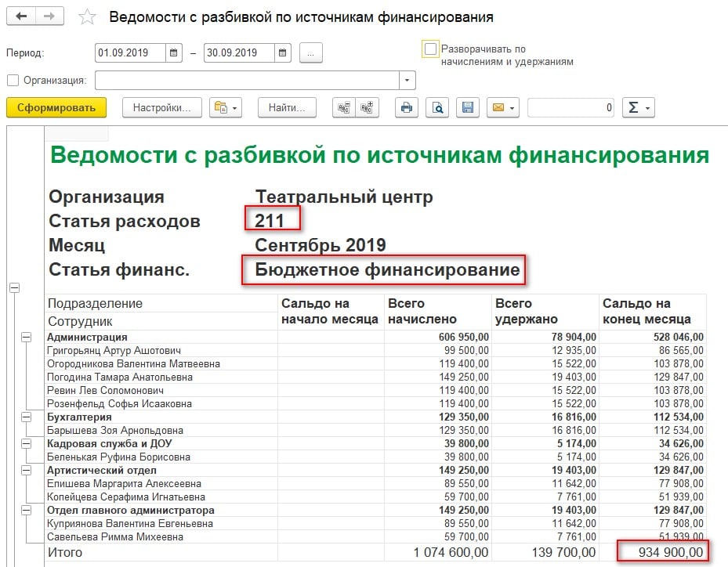Select employee Огородникова Валентина Матвеевна
The width and height of the screenshot is (728, 567).
click(133, 363)
